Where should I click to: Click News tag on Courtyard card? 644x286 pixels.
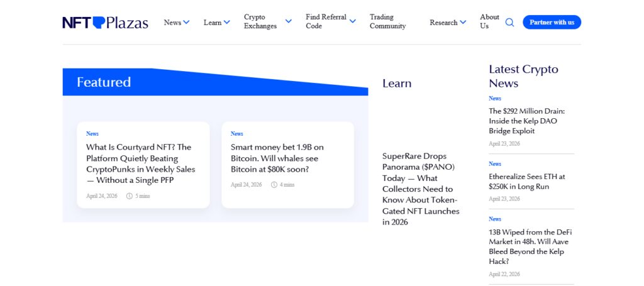[x=92, y=134]
